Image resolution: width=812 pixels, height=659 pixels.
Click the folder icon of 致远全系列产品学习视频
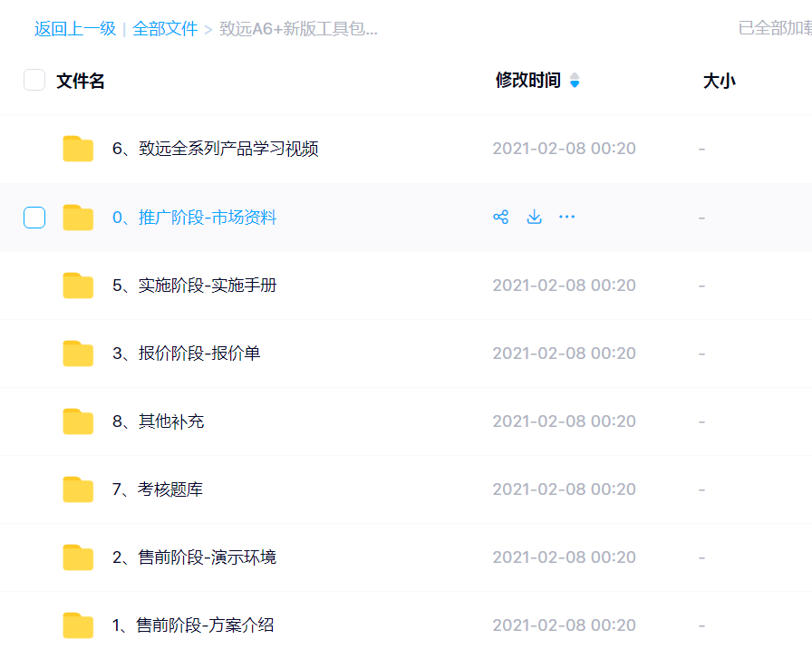pos(78,148)
